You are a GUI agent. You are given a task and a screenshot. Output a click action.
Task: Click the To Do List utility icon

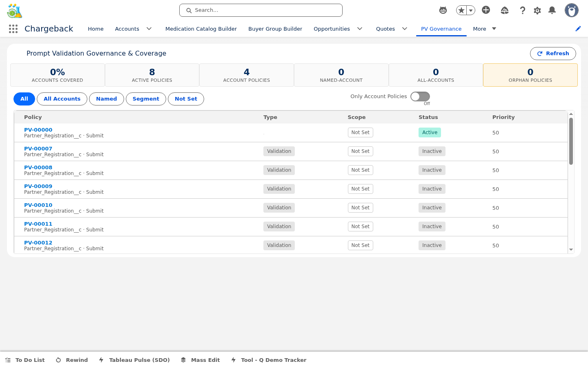pyautogui.click(x=8, y=360)
